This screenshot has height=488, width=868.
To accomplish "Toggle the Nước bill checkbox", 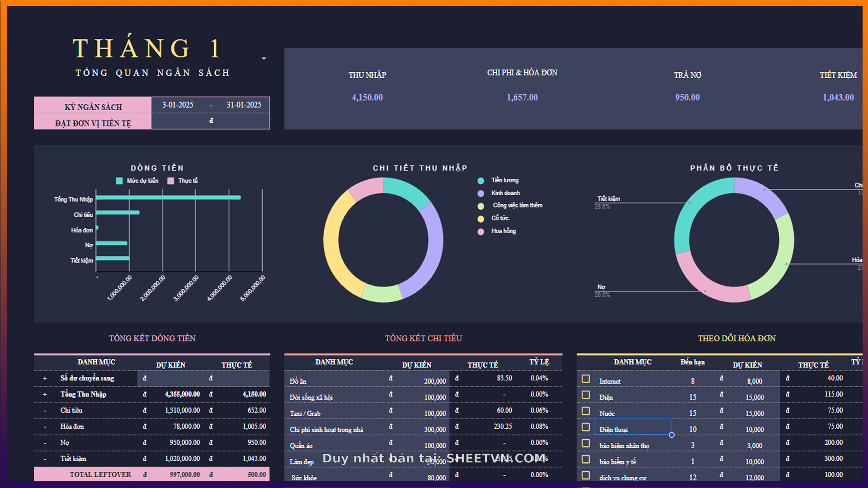I will click(x=586, y=411).
